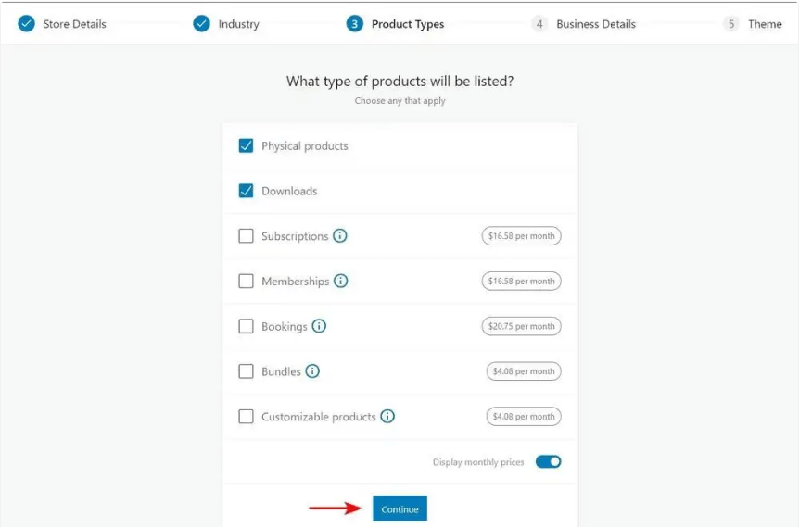Uncheck the Downloads checkbox
The height and width of the screenshot is (527, 812).
click(246, 191)
